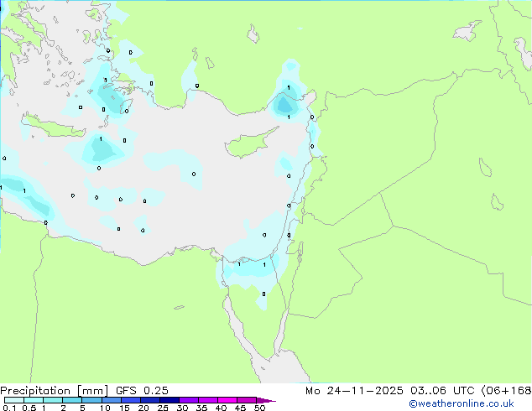Click the 'GFS 0.25' model label
532x411 pixels.
142,391
